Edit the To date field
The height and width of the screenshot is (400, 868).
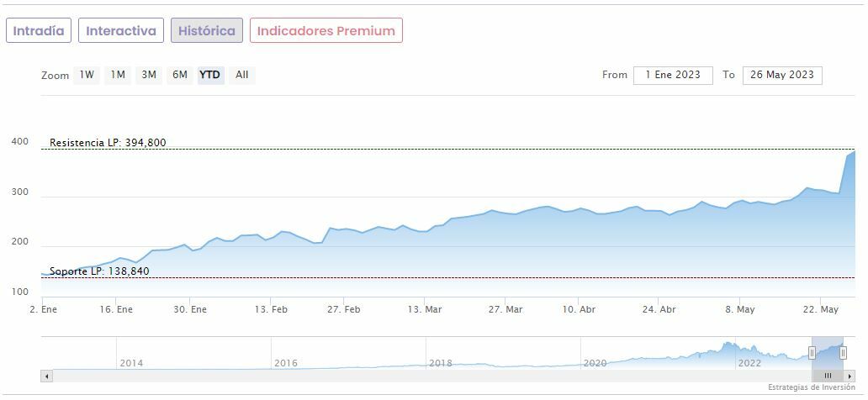(782, 75)
